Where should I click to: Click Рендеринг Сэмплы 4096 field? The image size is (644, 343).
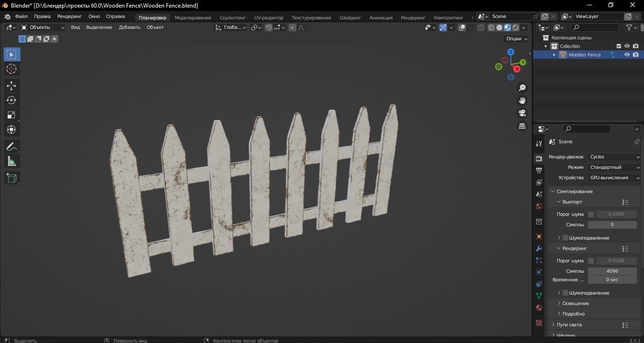612,271
